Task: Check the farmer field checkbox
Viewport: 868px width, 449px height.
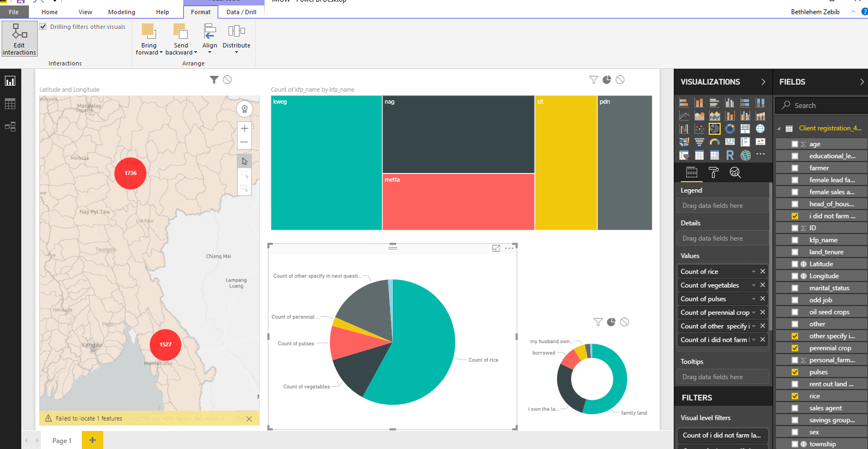Action: (795, 168)
